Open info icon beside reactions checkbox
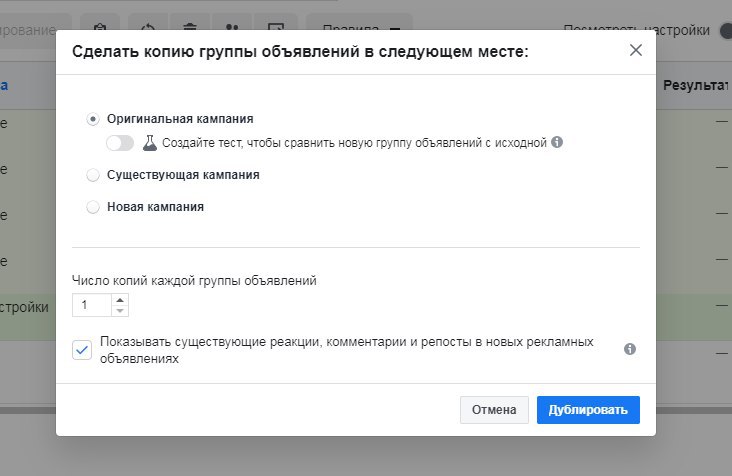This screenshot has height=476, width=732. (x=630, y=349)
